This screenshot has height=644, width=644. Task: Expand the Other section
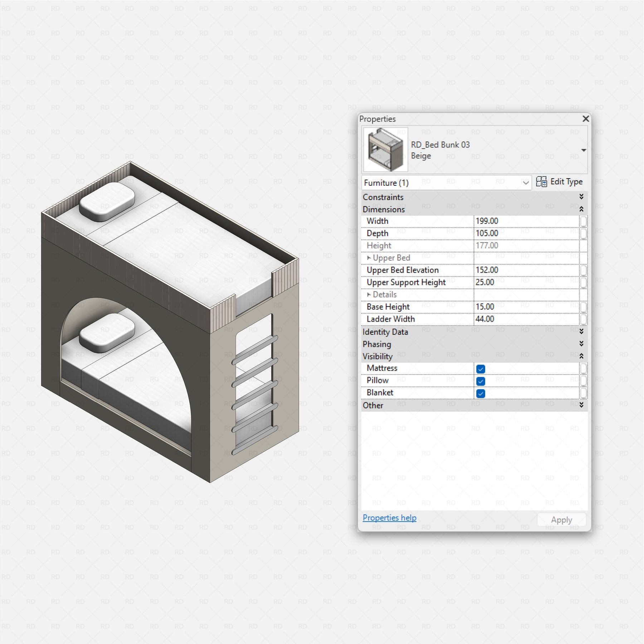(581, 405)
